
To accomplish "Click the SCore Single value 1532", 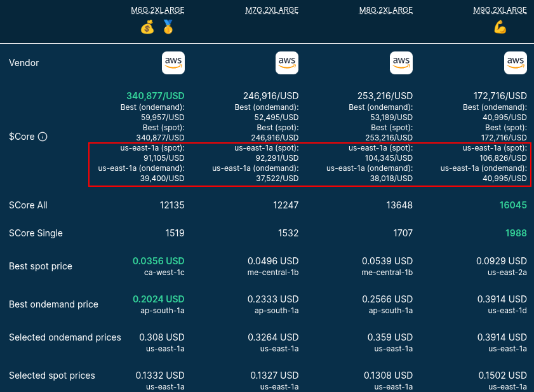I will coord(288,233).
